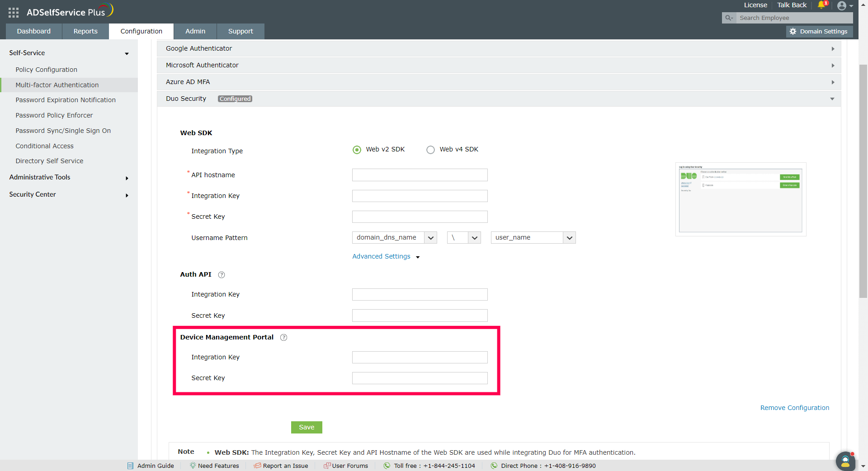Focus the Search Employee box
The height and width of the screenshot is (471, 868).
[794, 18]
